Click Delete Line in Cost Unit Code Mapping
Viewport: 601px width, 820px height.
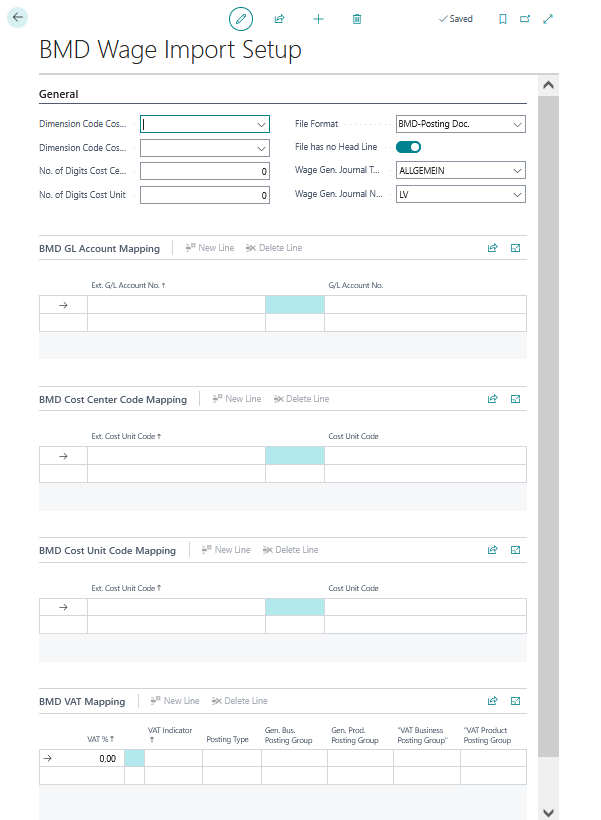click(x=290, y=550)
